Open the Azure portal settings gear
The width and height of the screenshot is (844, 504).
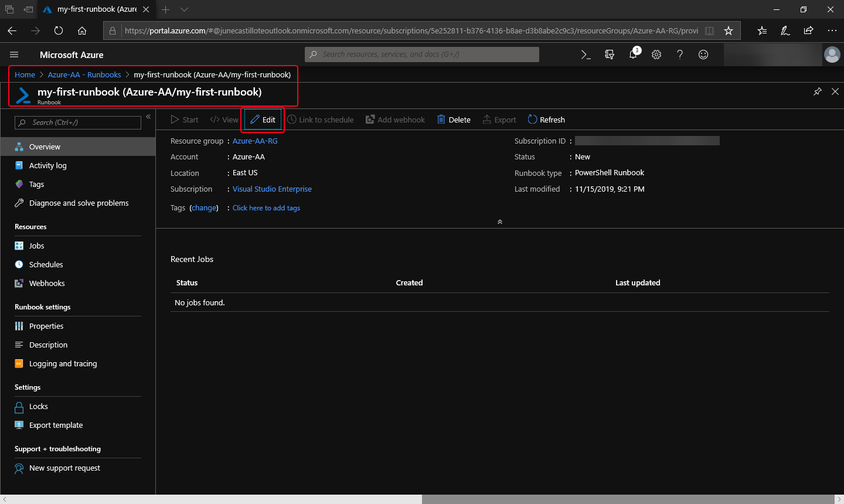coord(656,54)
